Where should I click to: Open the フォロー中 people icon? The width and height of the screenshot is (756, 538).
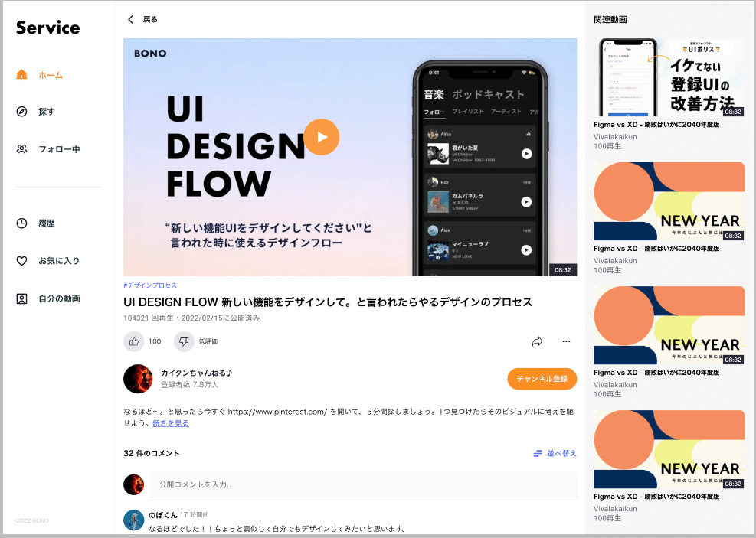point(21,148)
